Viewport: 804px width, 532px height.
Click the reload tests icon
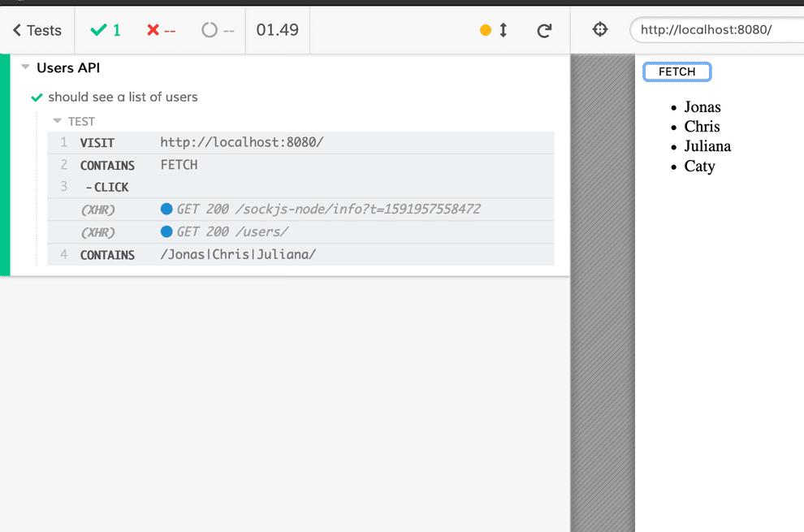point(544,31)
